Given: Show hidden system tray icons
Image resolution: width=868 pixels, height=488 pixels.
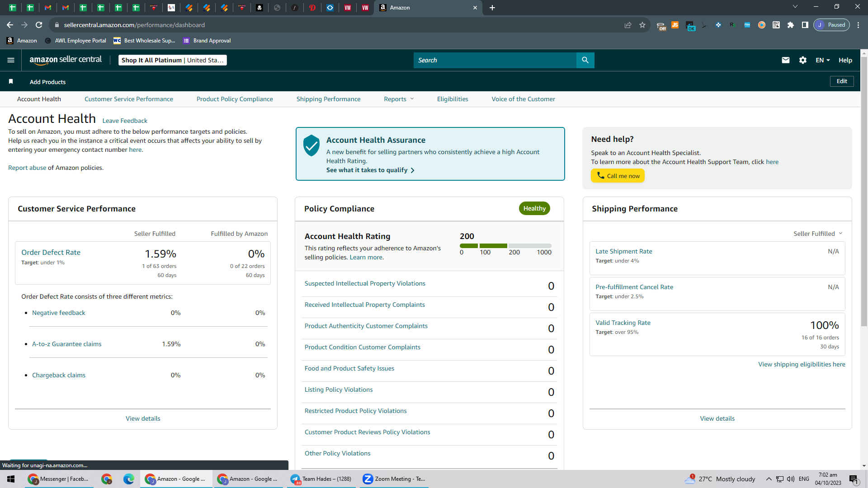Looking at the screenshot, I should (769, 479).
